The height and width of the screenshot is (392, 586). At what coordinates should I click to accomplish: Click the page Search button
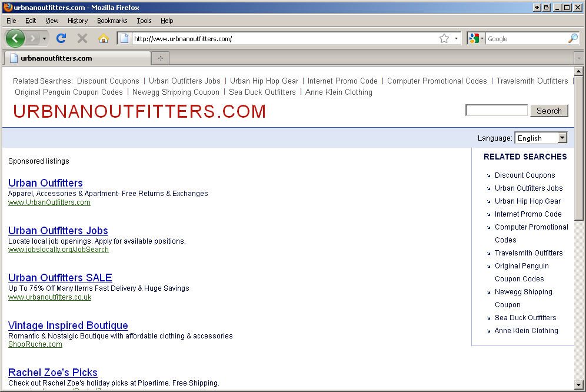(549, 111)
